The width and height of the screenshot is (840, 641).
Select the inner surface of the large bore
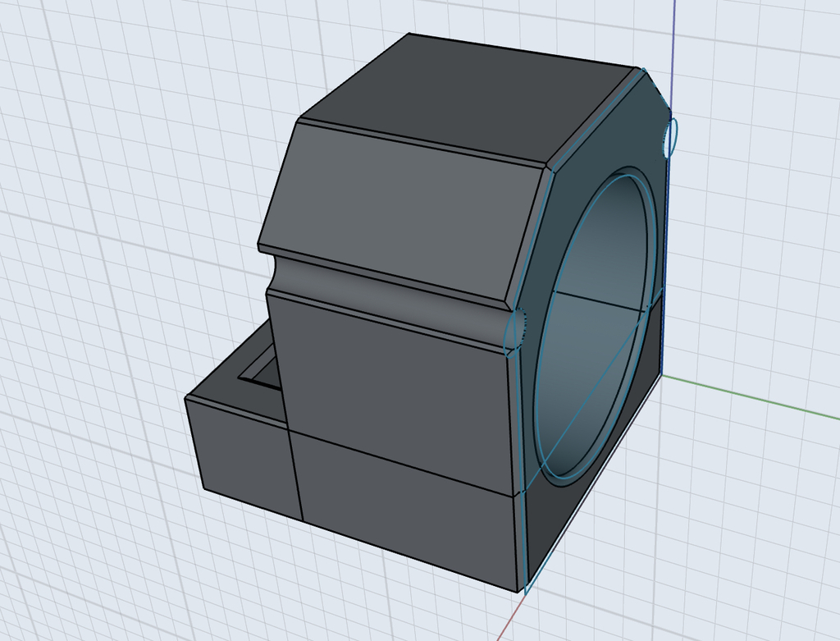603,246
